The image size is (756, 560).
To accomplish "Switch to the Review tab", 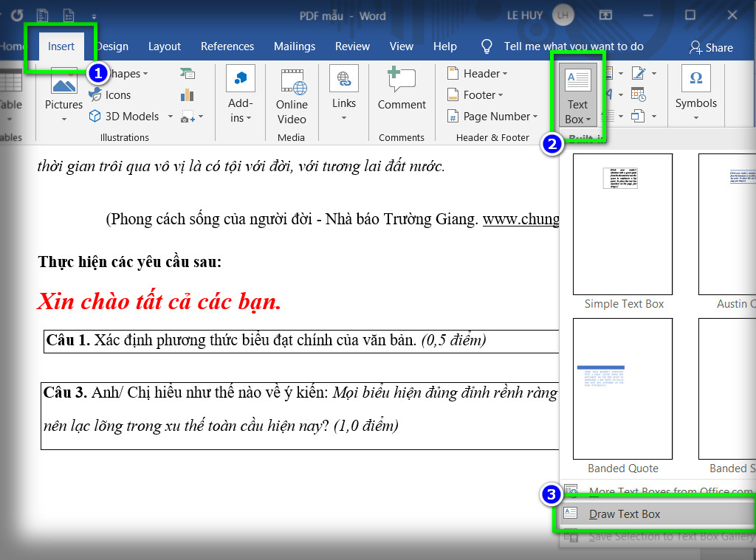I will point(352,46).
